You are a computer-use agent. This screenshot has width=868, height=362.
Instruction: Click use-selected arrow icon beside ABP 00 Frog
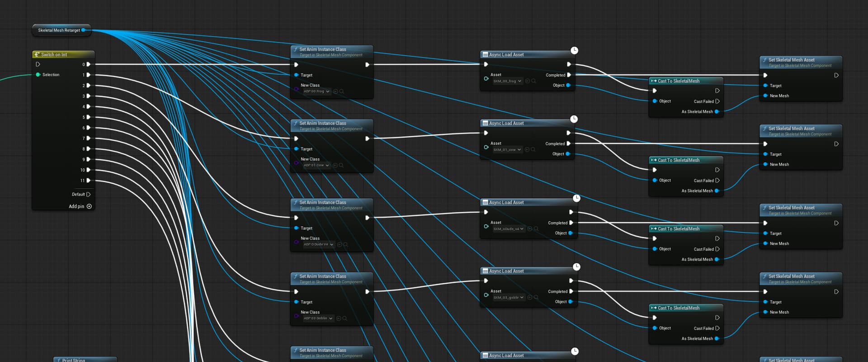pyautogui.click(x=335, y=91)
